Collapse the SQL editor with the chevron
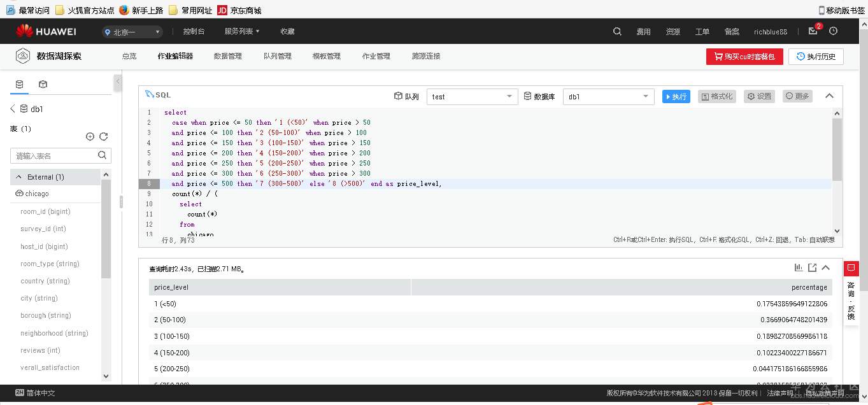Screen dimensions: 868x405 pyautogui.click(x=829, y=94)
